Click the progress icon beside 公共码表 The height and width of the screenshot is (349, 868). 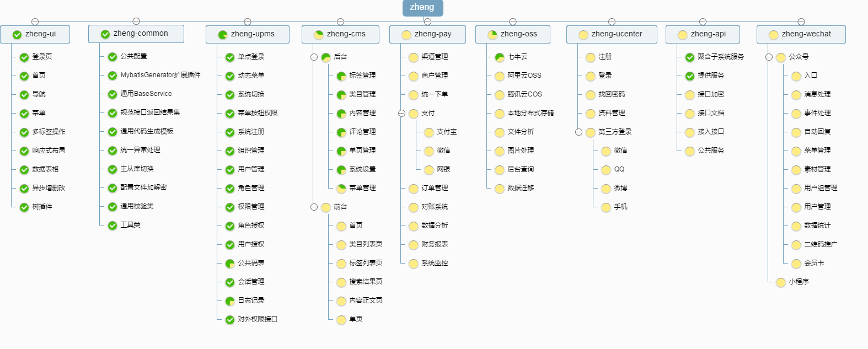(230, 264)
